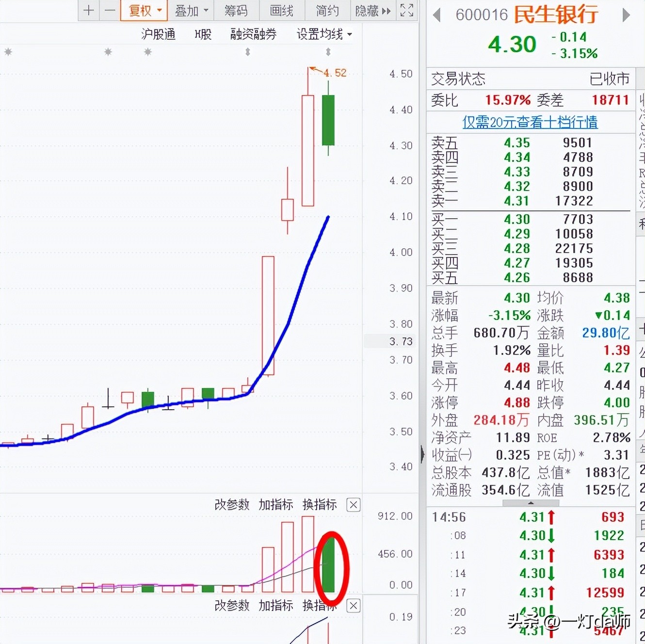The height and width of the screenshot is (644, 645).
Task: Toggle 筹码 chip distribution display
Action: click(237, 10)
